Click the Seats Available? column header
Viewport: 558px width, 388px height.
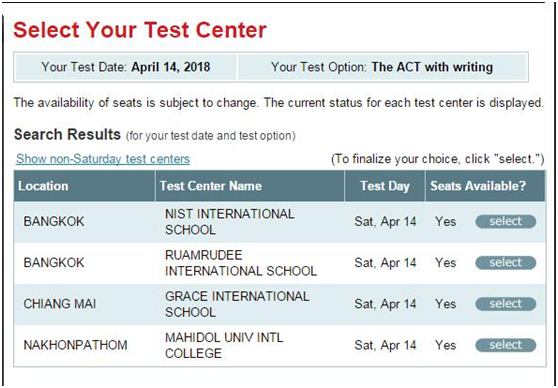pos(485,186)
